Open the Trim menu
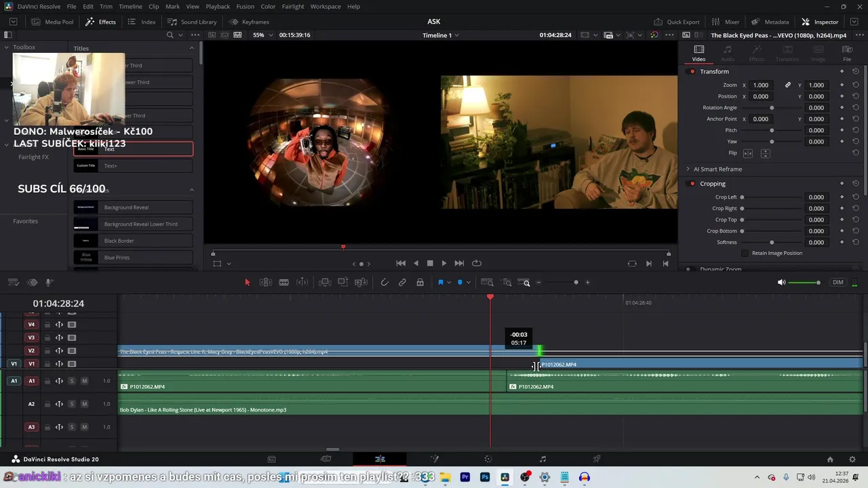 pos(106,6)
